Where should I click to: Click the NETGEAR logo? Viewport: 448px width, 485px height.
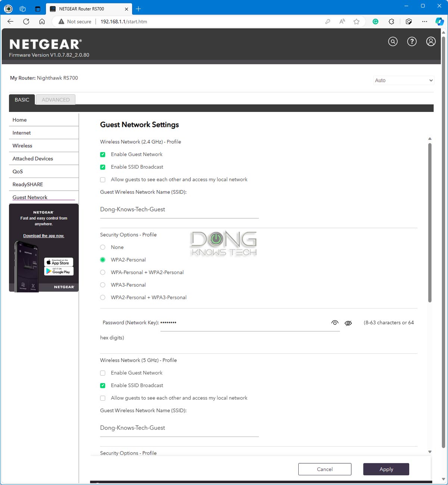46,44
